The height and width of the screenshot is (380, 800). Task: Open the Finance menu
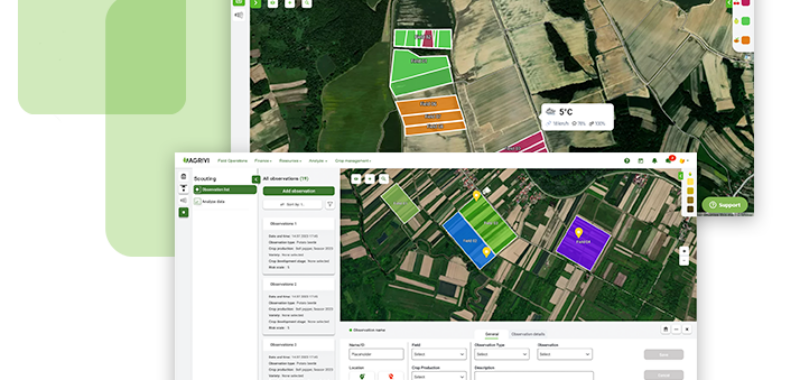pyautogui.click(x=263, y=161)
